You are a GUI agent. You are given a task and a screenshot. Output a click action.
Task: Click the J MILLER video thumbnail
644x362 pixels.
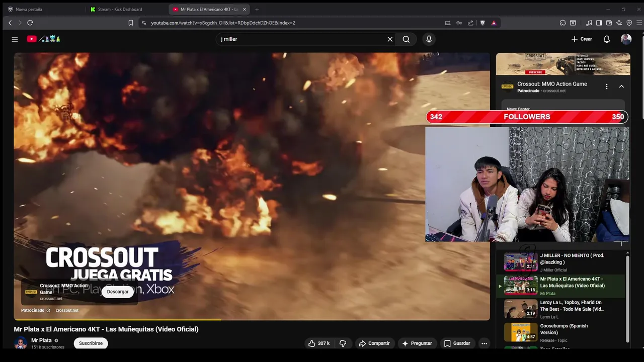click(x=521, y=262)
